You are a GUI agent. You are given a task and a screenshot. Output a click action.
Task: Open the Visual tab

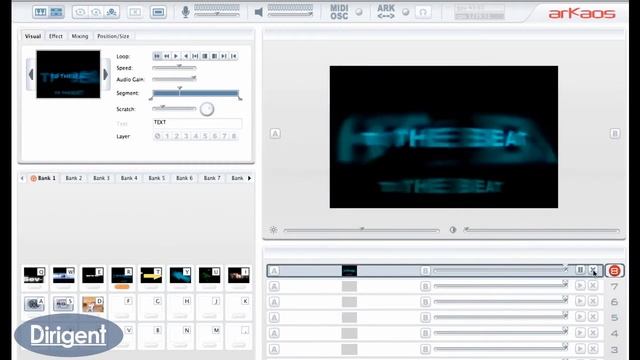(33, 36)
